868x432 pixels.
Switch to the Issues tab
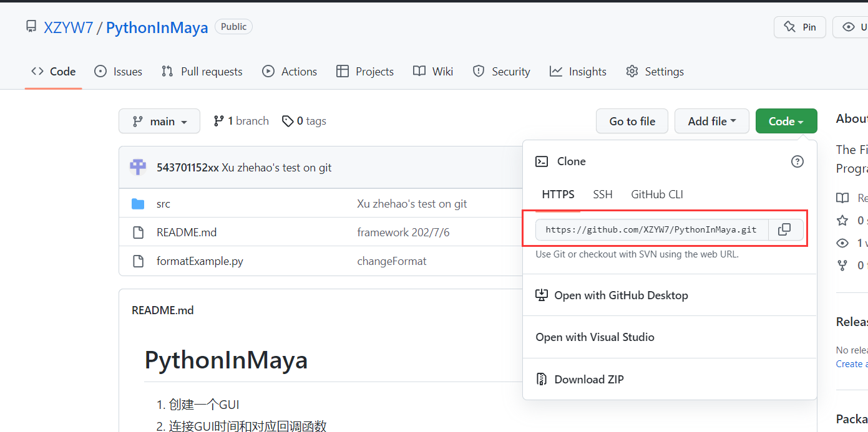[119, 72]
